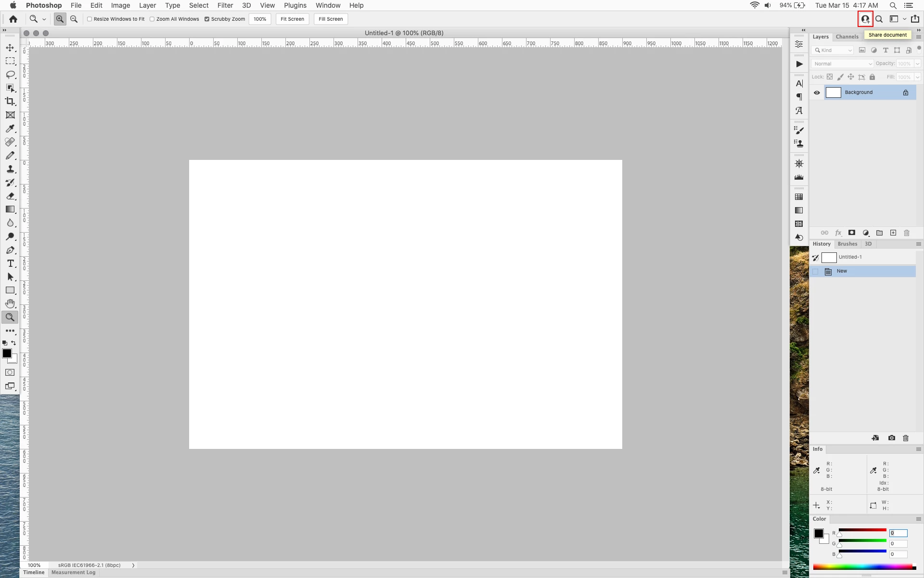
Task: Select the Move tool
Action: tap(10, 48)
